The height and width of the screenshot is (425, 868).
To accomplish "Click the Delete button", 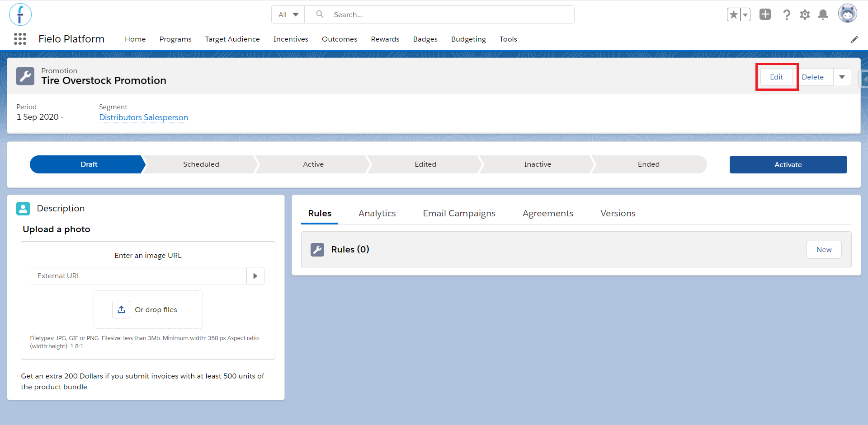I will 813,77.
